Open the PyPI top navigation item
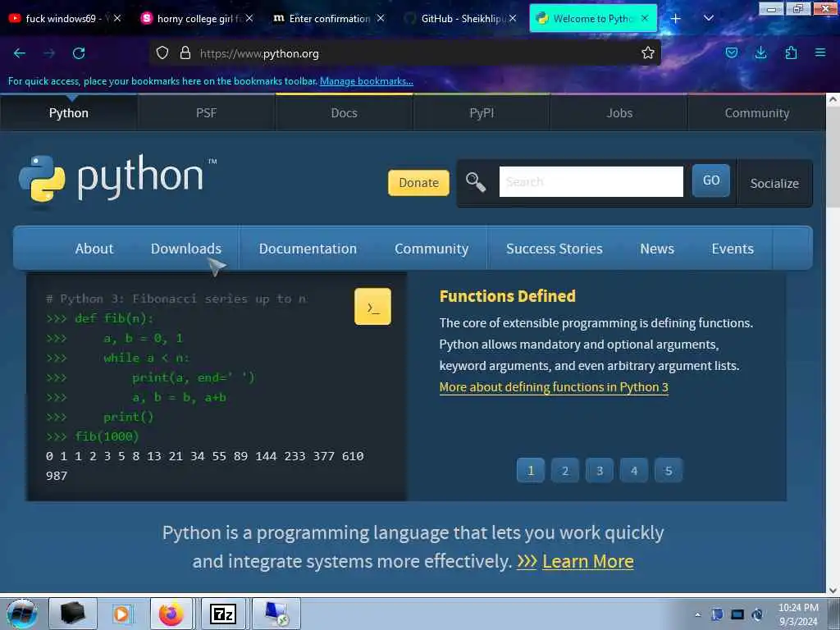Screen dimensions: 840x630 click(x=482, y=113)
